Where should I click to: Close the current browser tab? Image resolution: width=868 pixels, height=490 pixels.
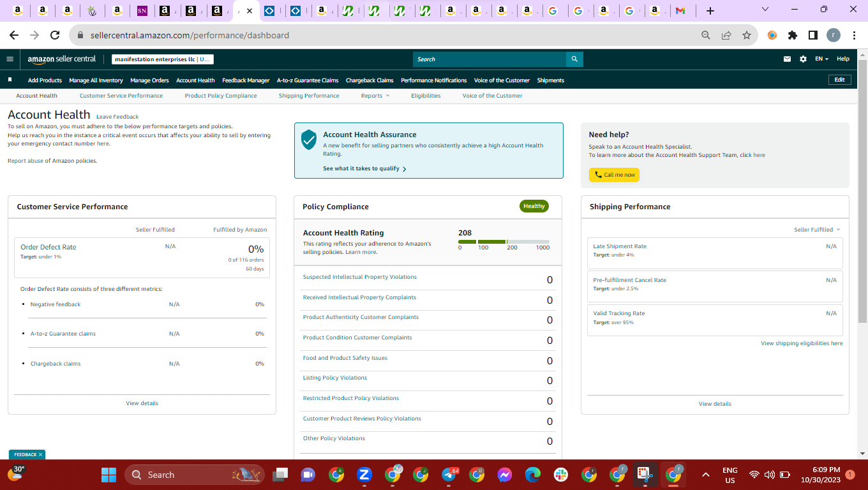249,11
